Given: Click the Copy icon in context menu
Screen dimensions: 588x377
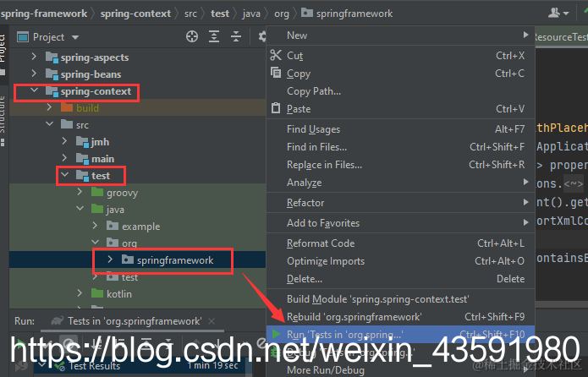Looking at the screenshot, I should click(x=276, y=73).
